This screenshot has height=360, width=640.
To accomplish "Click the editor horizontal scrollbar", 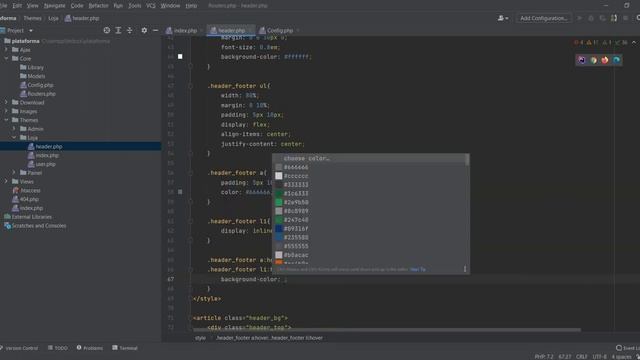I will pos(387,330).
